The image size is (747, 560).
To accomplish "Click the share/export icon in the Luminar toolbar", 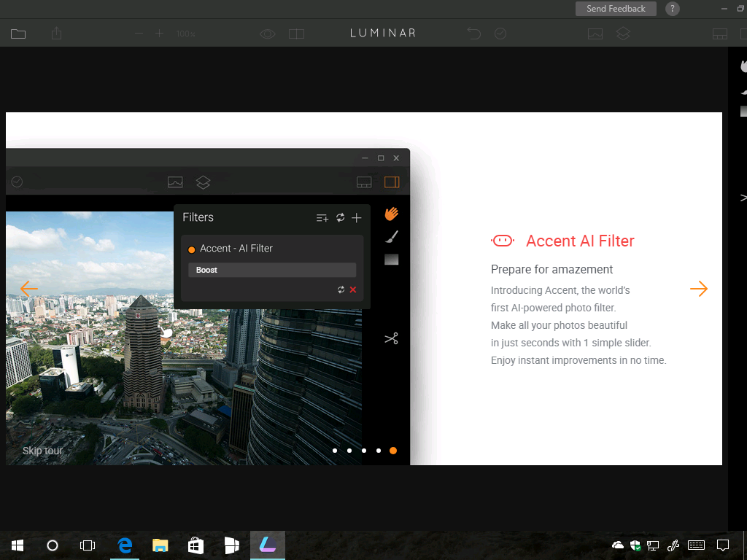I will coord(57,34).
